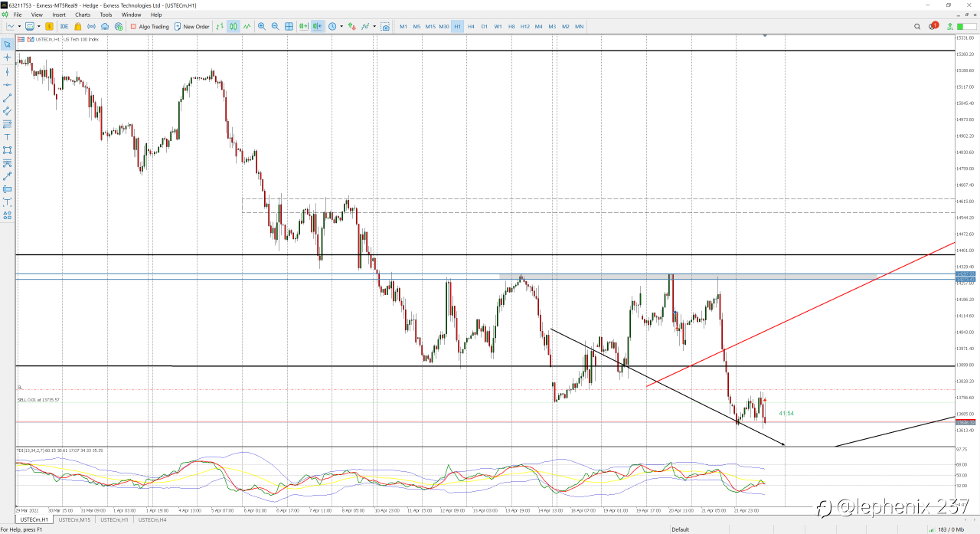The height and width of the screenshot is (534, 980).
Task: Select the Andrews pitchfork tool
Action: [8, 162]
